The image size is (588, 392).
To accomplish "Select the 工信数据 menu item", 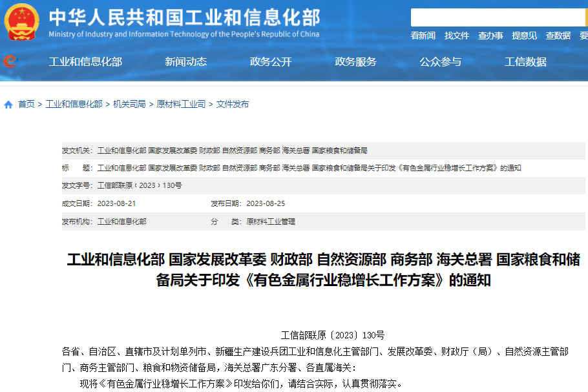I will click(525, 62).
